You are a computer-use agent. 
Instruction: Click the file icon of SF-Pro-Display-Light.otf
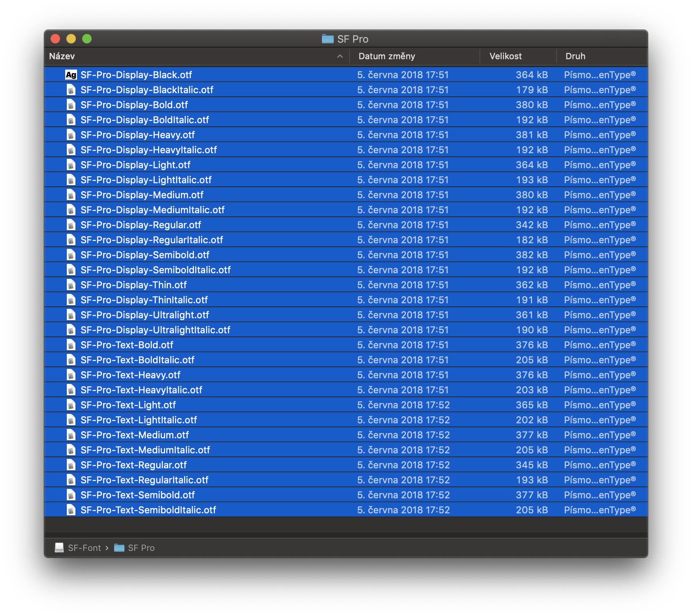click(71, 165)
